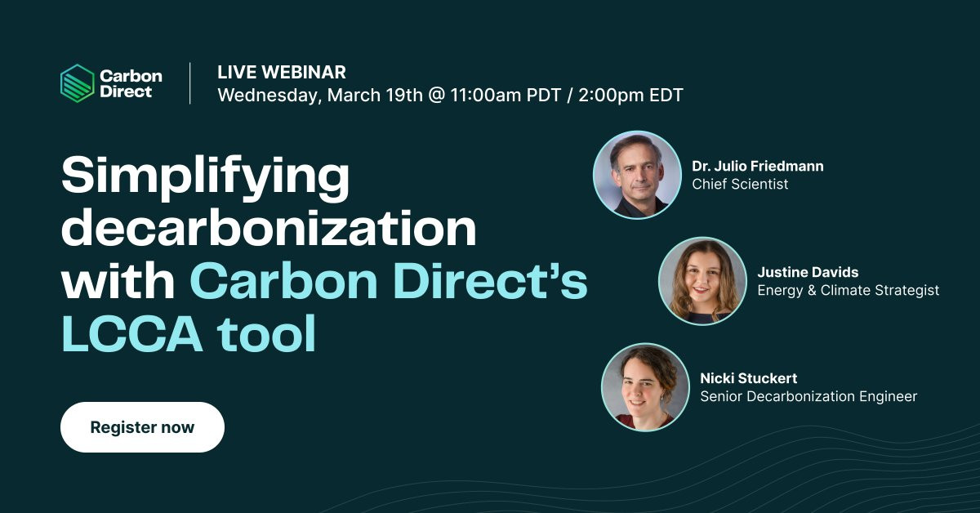Select Nicki Stuckert's portrait photo
The height and width of the screenshot is (513, 980).
[645, 387]
